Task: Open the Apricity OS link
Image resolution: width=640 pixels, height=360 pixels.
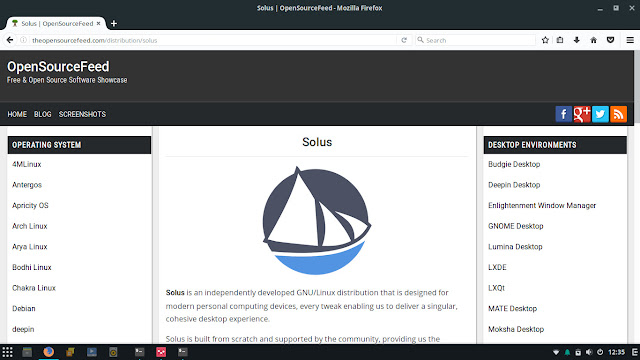Action: pyautogui.click(x=30, y=205)
